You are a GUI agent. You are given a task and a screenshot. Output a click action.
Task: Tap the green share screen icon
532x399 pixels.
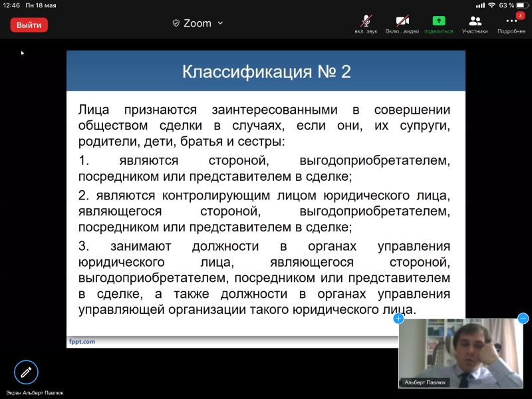[438, 21]
